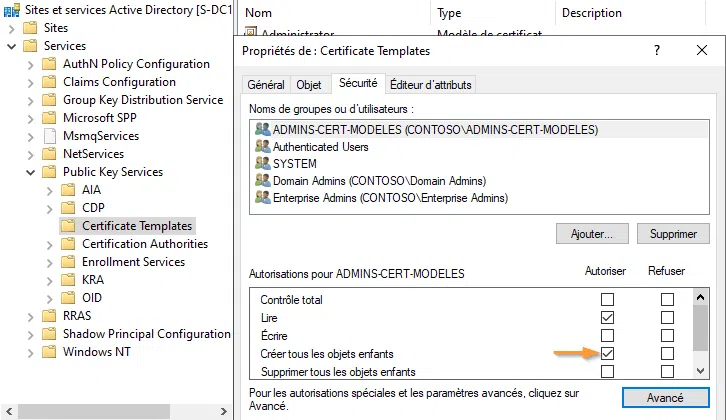Check Refuser for Écrire permission
Image resolution: width=726 pixels, height=420 pixels.
tap(668, 336)
